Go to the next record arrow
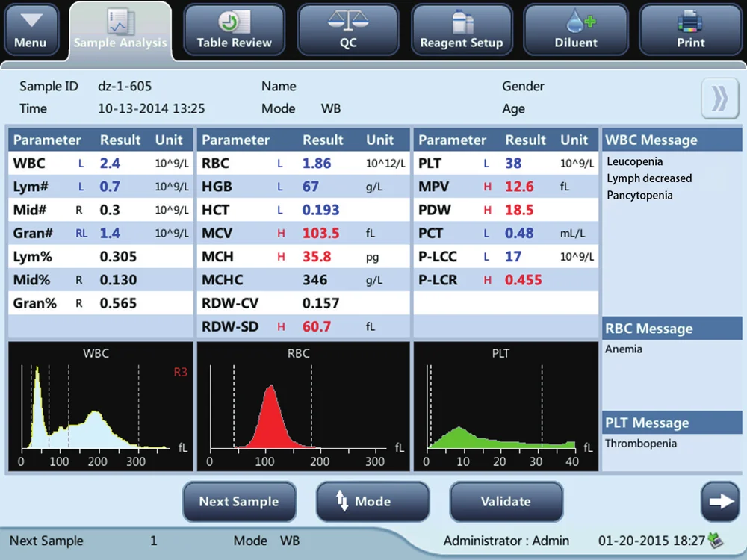Screen dimensions: 747x560 point(719,502)
